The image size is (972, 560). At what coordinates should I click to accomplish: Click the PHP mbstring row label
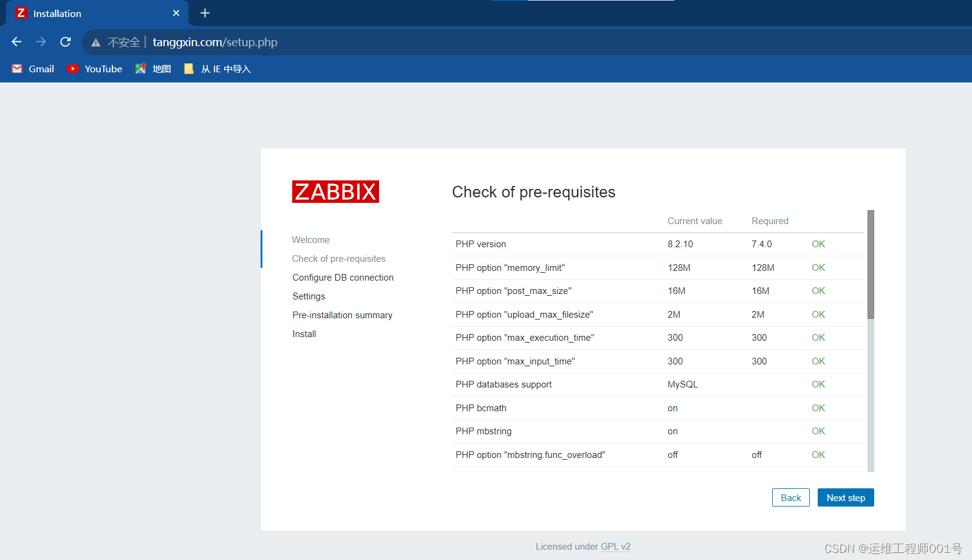click(484, 431)
